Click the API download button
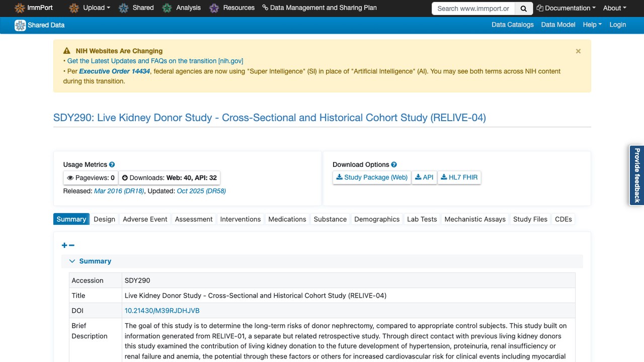The height and width of the screenshot is (362, 644). pyautogui.click(x=424, y=177)
